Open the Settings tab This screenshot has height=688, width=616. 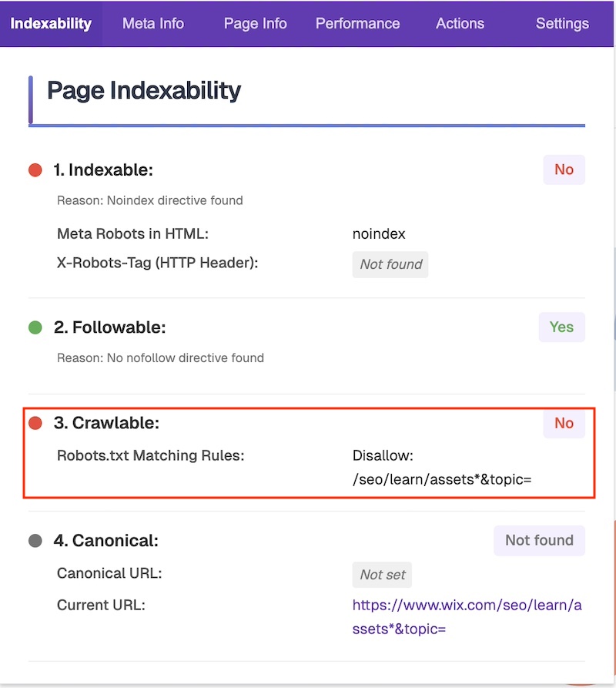[562, 23]
